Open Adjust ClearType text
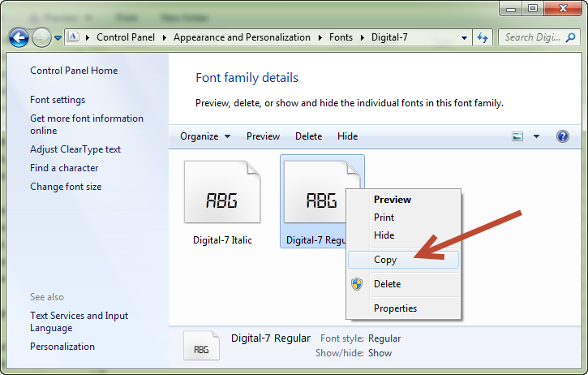The height and width of the screenshot is (375, 588). (x=75, y=149)
